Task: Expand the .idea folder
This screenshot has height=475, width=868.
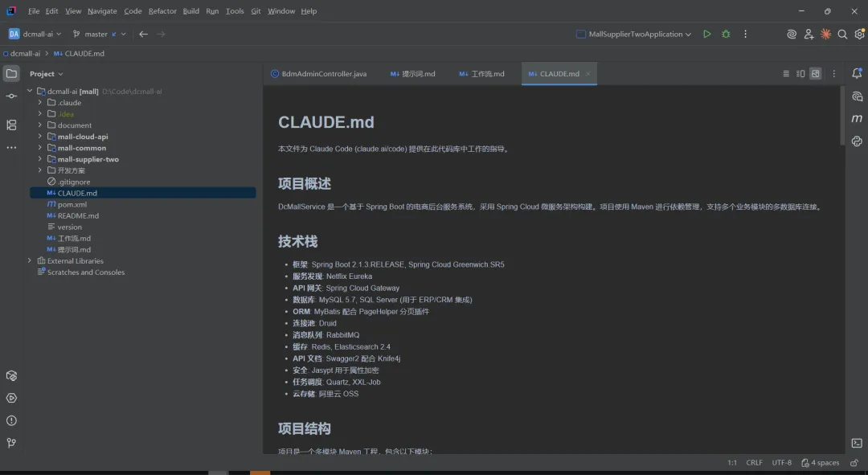Action: pyautogui.click(x=40, y=114)
